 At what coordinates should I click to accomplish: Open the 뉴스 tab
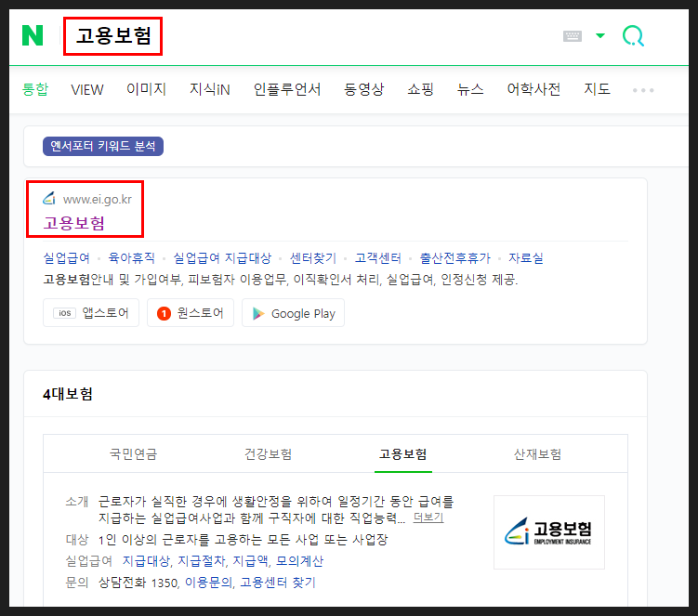click(470, 89)
